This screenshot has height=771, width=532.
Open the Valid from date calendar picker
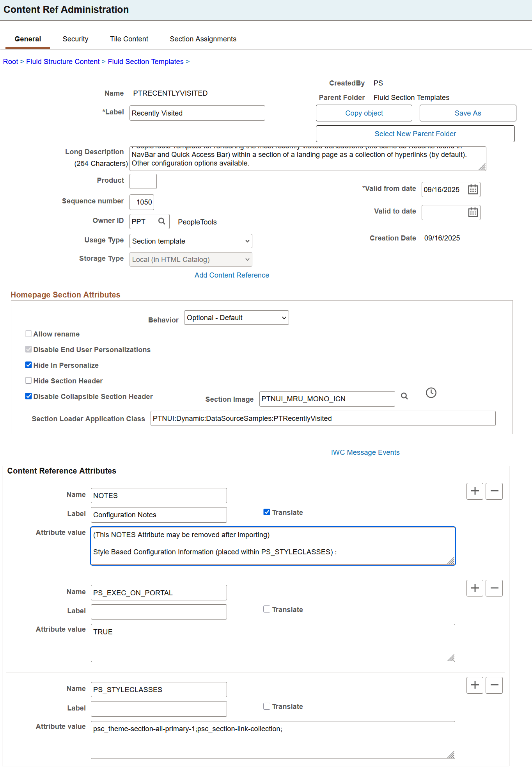pos(473,189)
